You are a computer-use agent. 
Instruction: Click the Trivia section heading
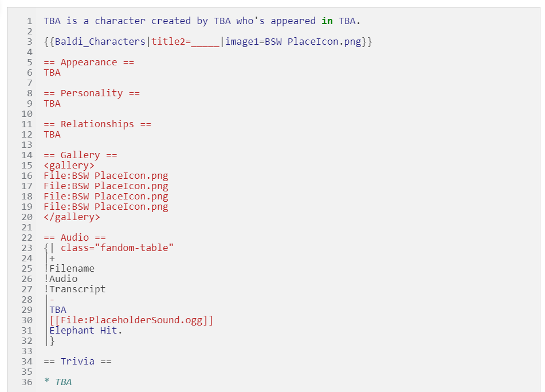(77, 362)
